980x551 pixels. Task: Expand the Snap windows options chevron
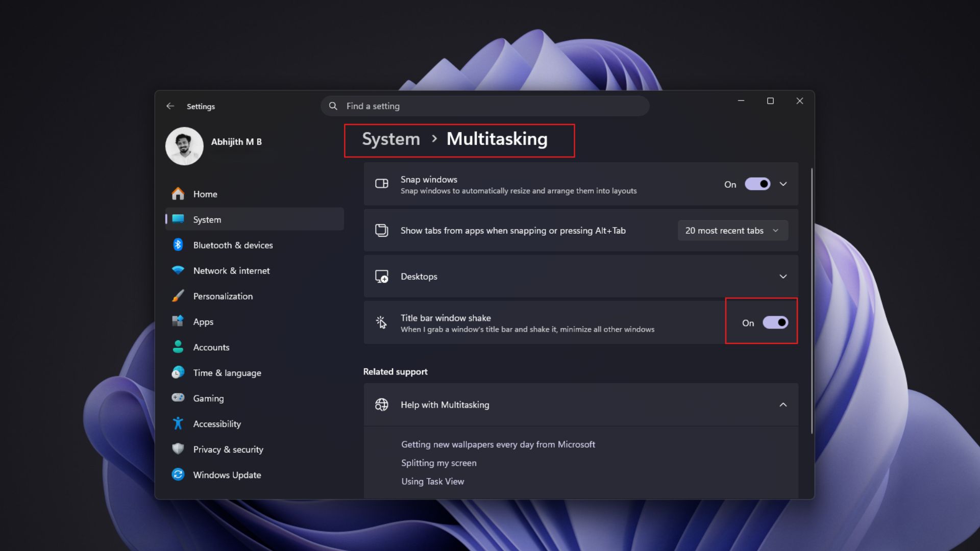pyautogui.click(x=783, y=184)
